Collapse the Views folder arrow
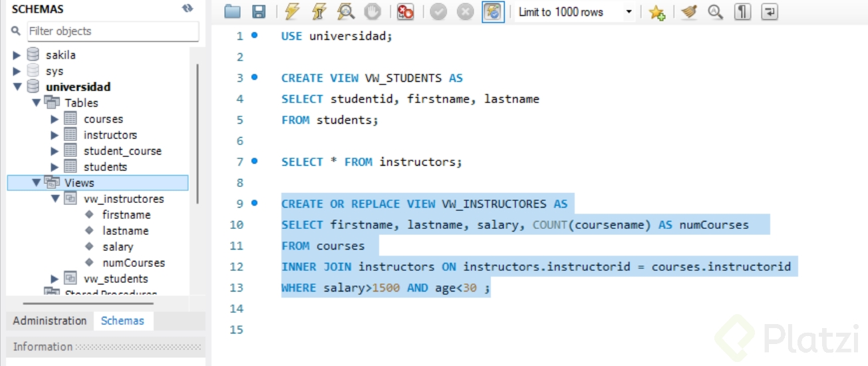This screenshot has width=868, height=366. pyautogui.click(x=37, y=183)
